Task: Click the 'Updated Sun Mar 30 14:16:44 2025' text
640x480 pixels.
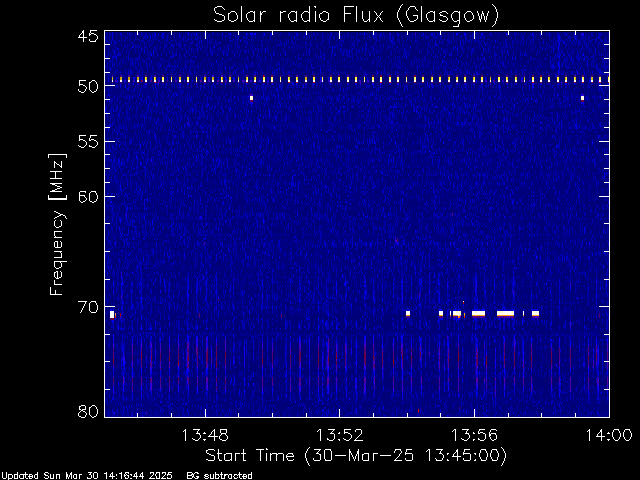Action: tap(87, 476)
